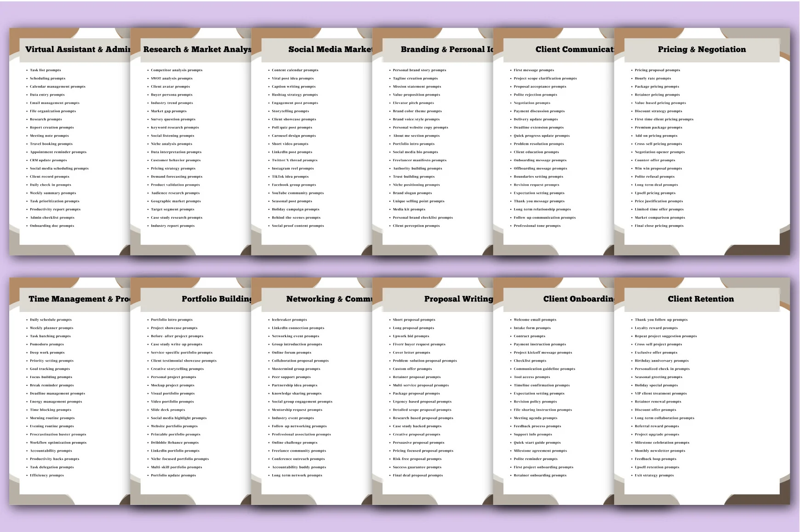Select "Deadline extension prompts" entry
The height and width of the screenshot is (532, 800).
538,128
